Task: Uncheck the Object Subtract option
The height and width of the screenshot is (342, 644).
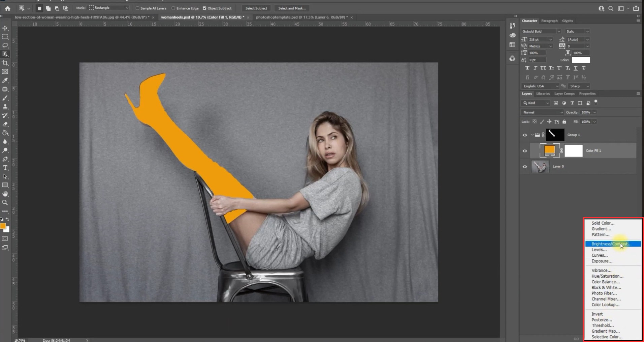Action: pyautogui.click(x=204, y=8)
